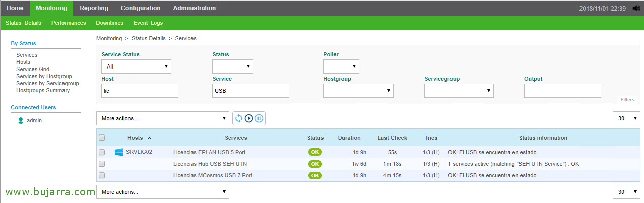
Task: Tick checkbox for Licencias EPLAN USB 5 Port
Action: 102,152
